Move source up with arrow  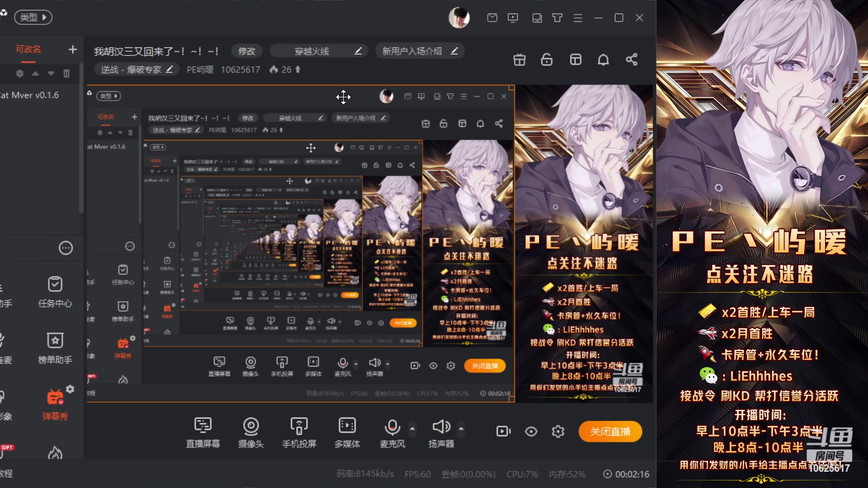[x=35, y=73]
